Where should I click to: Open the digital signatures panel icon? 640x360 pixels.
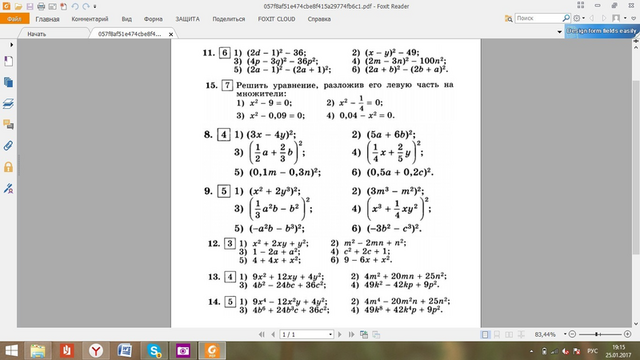[8, 188]
